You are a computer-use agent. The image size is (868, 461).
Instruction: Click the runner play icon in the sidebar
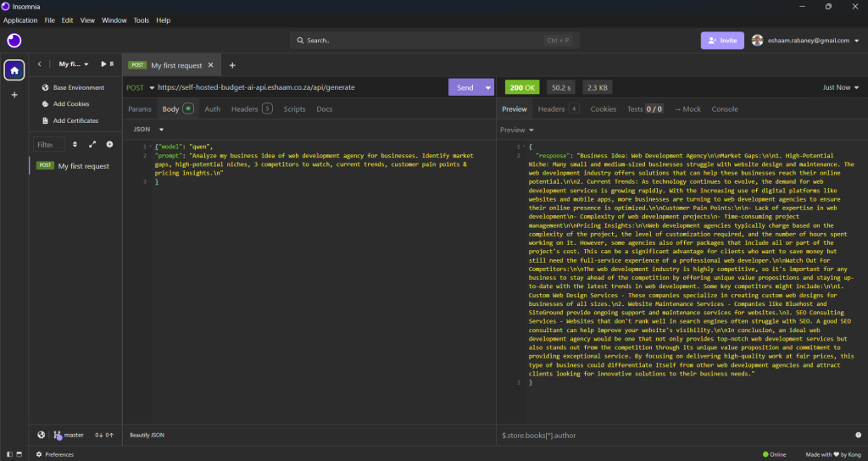tap(103, 64)
